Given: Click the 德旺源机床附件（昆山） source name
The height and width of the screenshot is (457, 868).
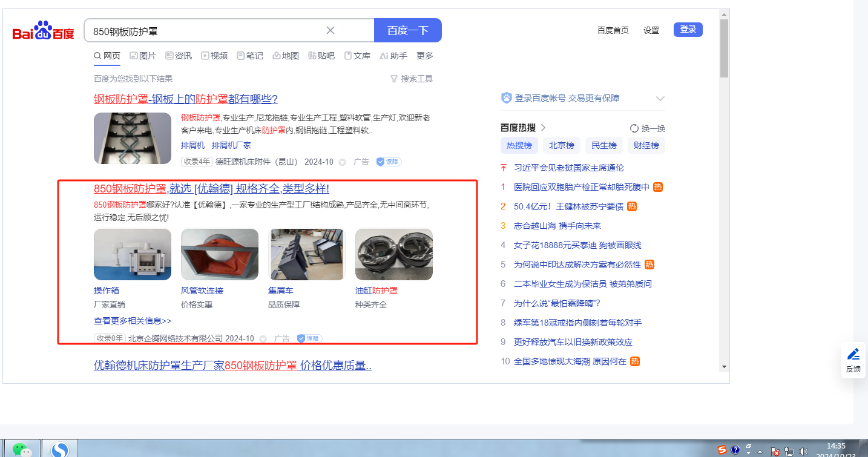Looking at the screenshot, I should (x=257, y=162).
